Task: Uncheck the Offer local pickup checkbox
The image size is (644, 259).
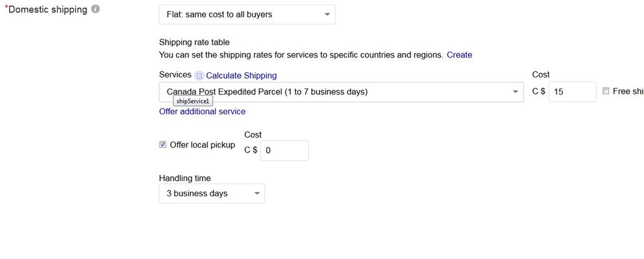Action: click(x=162, y=145)
